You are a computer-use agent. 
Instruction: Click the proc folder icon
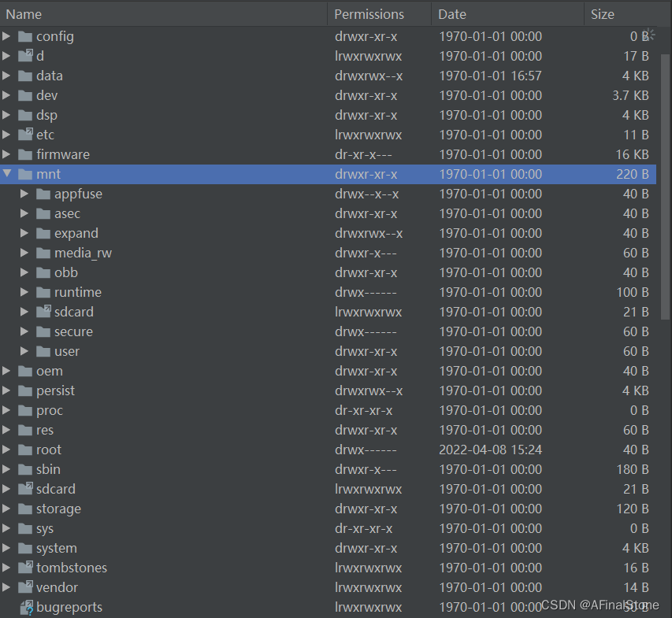[25, 411]
